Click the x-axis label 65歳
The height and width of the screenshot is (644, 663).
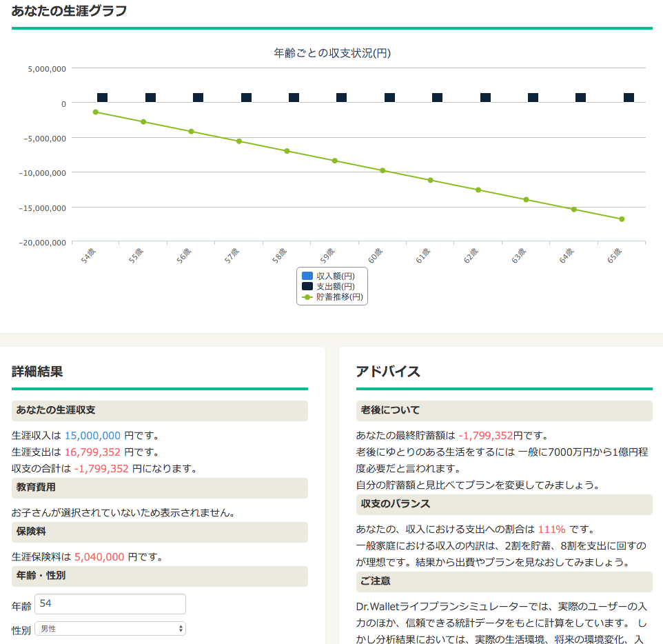point(614,256)
